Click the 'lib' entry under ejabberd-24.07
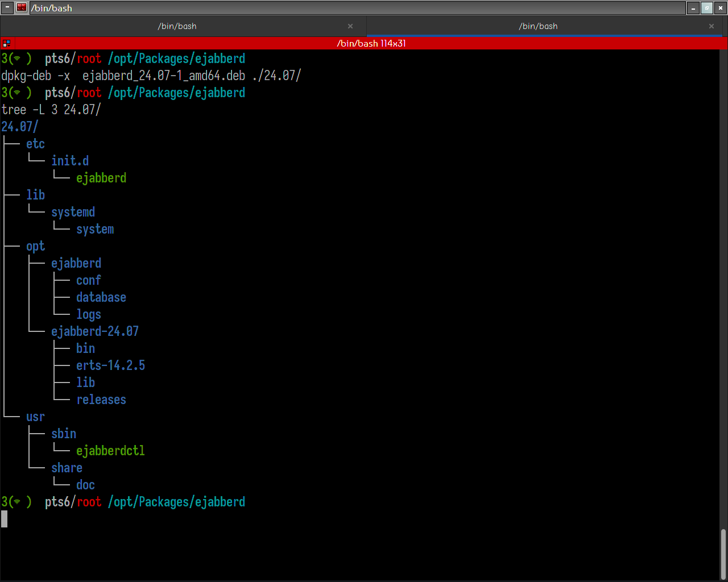Viewport: 728px width, 582px height. (85, 383)
